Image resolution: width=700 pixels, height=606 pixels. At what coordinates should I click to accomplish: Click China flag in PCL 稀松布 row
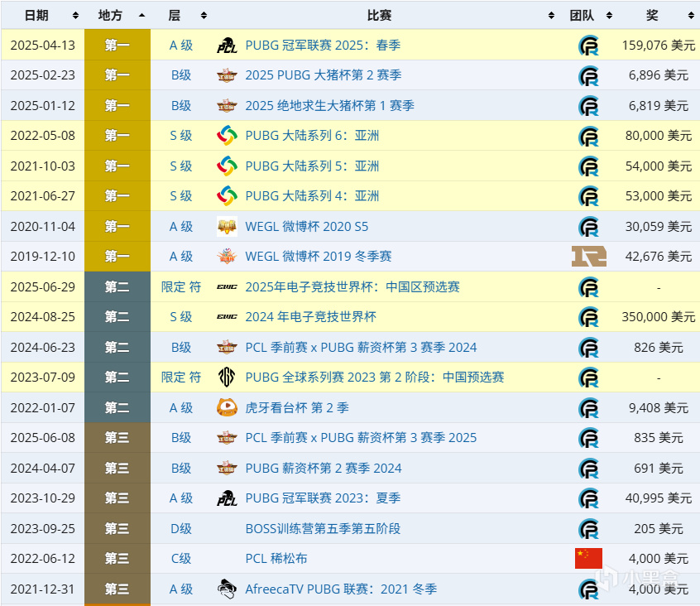[x=589, y=558]
